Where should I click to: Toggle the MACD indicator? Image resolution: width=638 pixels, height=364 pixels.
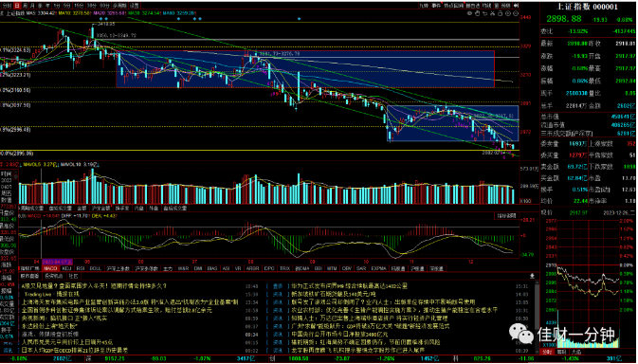click(50, 268)
